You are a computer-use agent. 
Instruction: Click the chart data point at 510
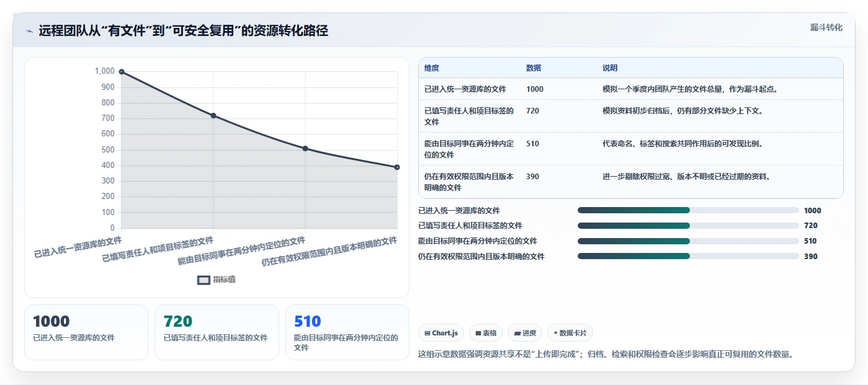(x=305, y=148)
